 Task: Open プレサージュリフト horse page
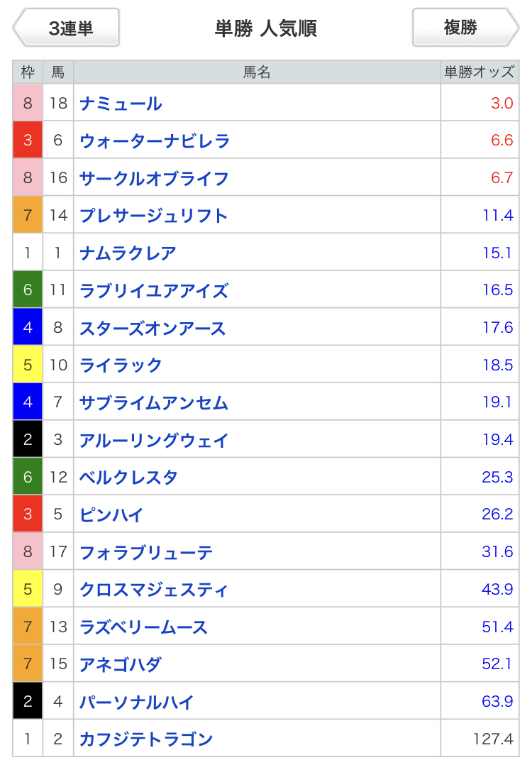154,216
